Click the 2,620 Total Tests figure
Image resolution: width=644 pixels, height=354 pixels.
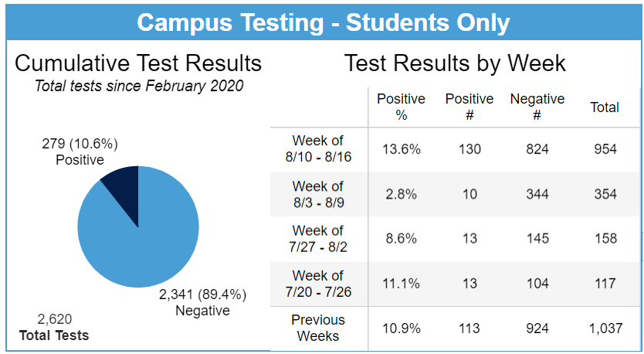pyautogui.click(x=54, y=327)
